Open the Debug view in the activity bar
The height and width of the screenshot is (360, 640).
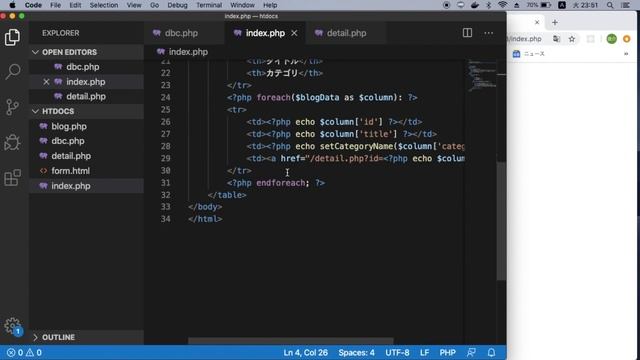point(12,142)
